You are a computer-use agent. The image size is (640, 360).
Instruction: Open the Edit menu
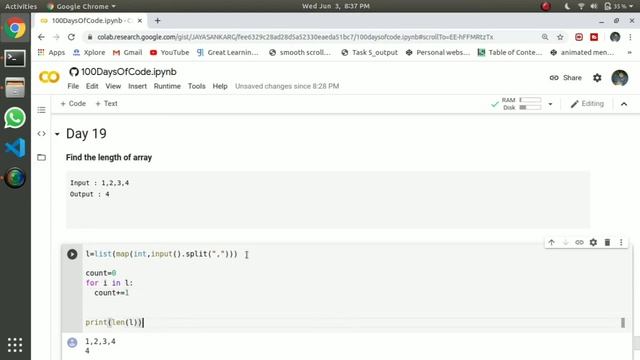(x=92, y=86)
